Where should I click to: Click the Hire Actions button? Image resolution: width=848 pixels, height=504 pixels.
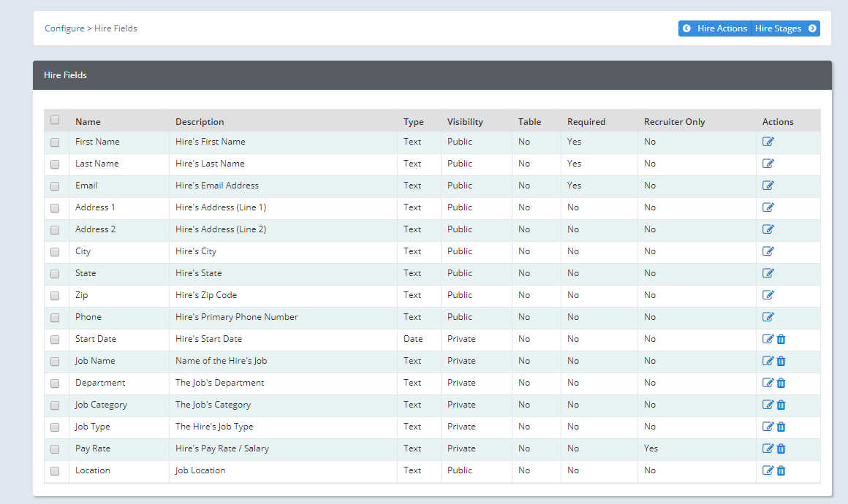[x=722, y=28]
